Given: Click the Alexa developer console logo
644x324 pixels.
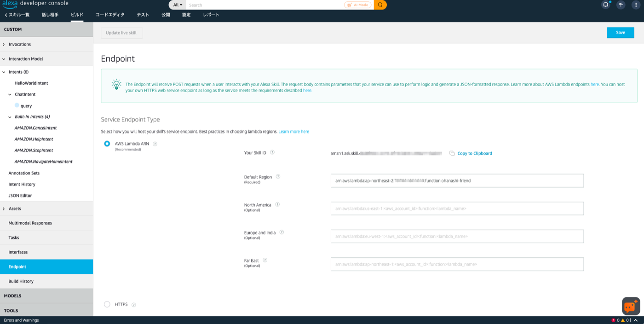Looking at the screenshot, I should tap(35, 4).
